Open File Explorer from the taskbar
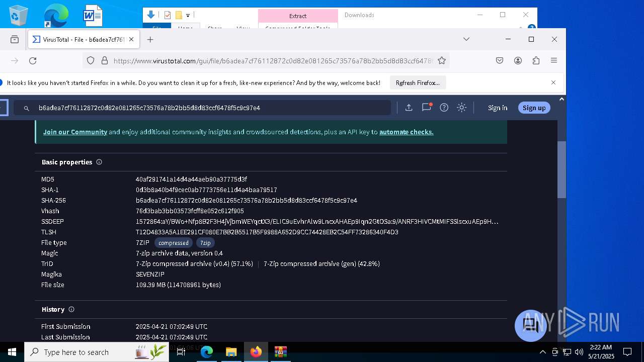The width and height of the screenshot is (644, 362). (x=231, y=352)
